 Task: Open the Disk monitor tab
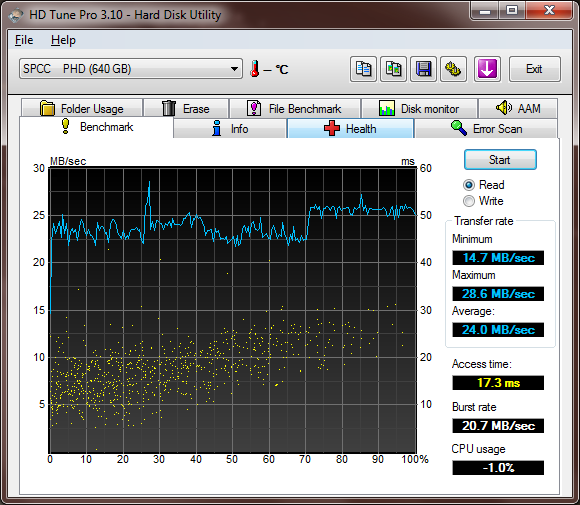(x=419, y=108)
